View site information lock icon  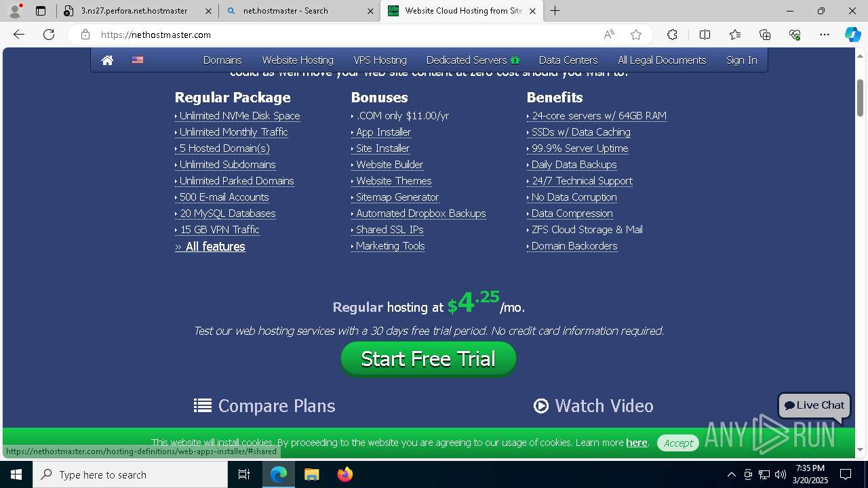point(85,35)
